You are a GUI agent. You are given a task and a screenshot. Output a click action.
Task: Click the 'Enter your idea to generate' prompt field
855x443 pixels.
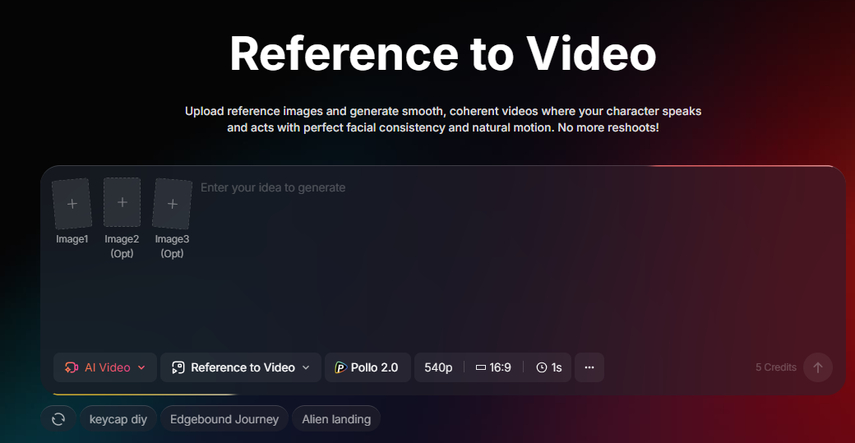click(x=273, y=188)
